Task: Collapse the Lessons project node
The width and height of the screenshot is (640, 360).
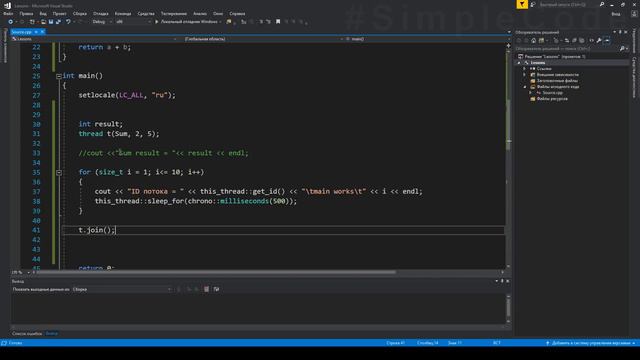Action: pyautogui.click(x=519, y=63)
